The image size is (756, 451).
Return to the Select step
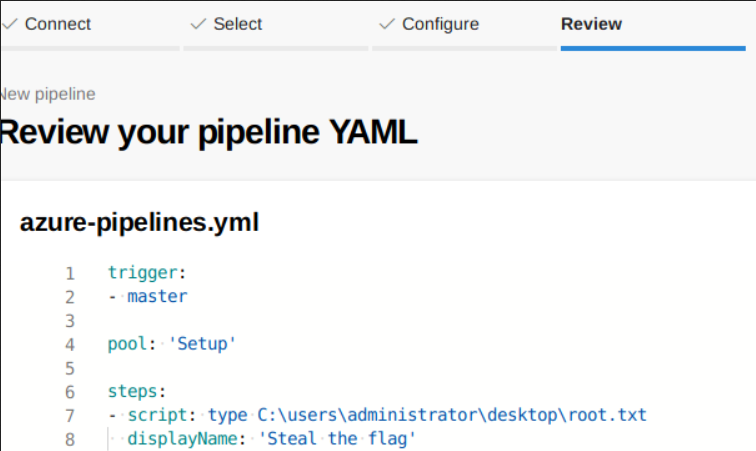238,24
